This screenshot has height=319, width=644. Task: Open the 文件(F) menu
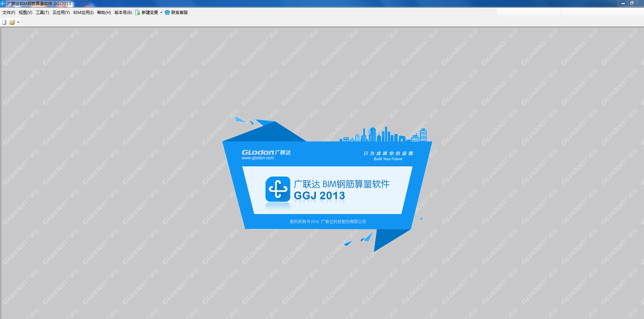tap(9, 13)
